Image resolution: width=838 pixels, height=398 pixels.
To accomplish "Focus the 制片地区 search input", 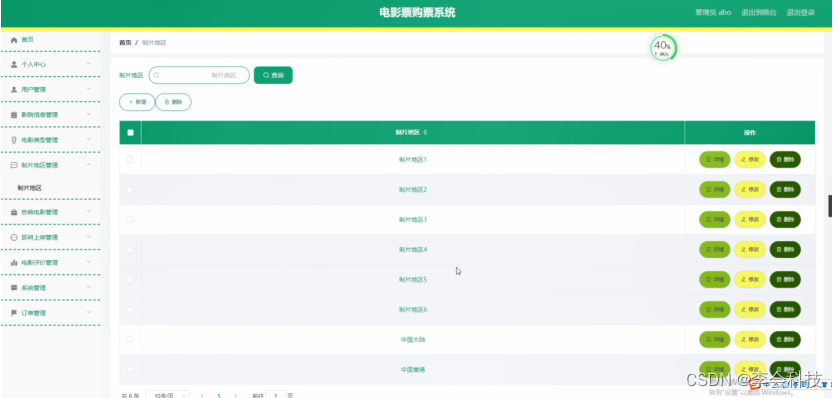I will 199,75.
